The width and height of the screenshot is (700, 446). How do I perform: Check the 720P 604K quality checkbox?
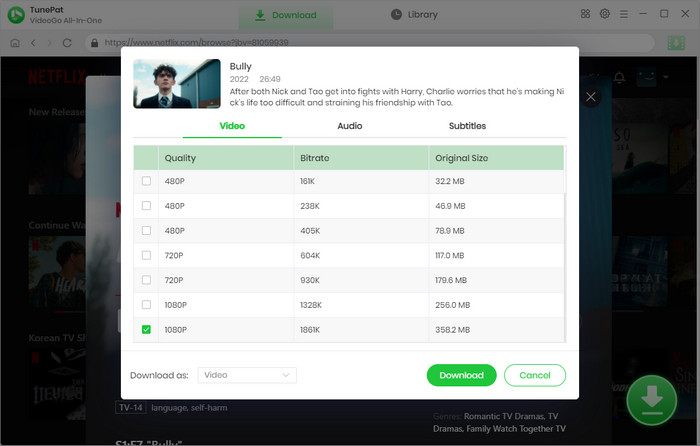[146, 255]
